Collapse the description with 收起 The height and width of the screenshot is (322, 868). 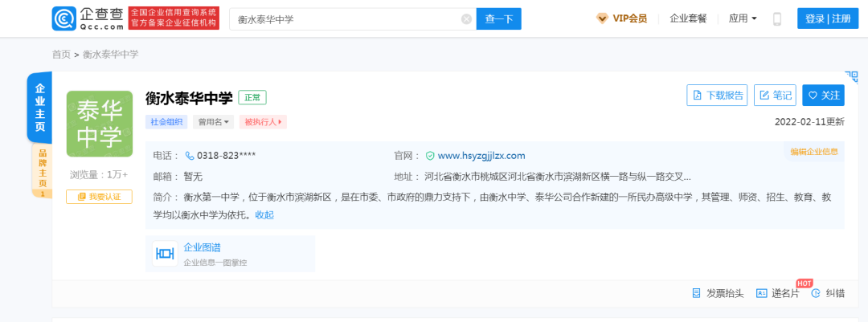pyautogui.click(x=264, y=215)
